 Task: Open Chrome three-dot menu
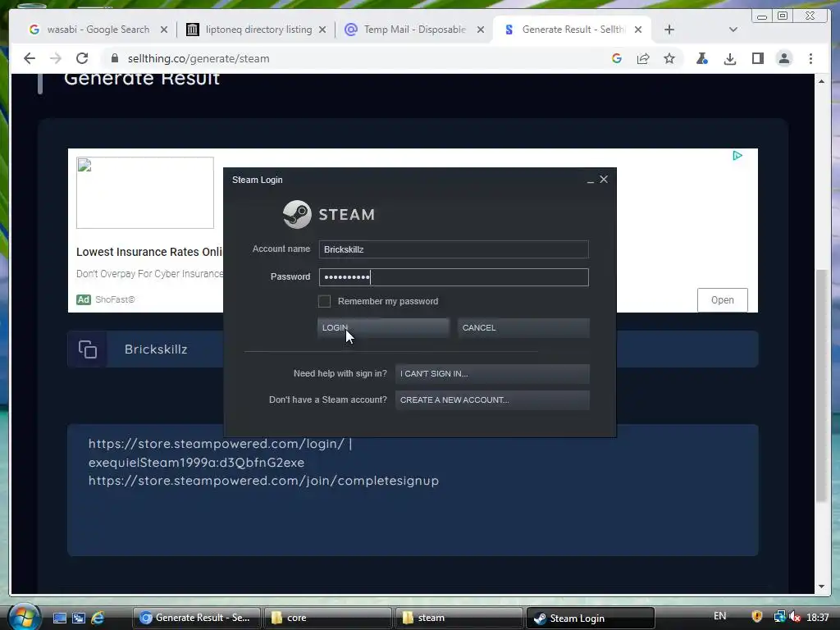click(810, 58)
